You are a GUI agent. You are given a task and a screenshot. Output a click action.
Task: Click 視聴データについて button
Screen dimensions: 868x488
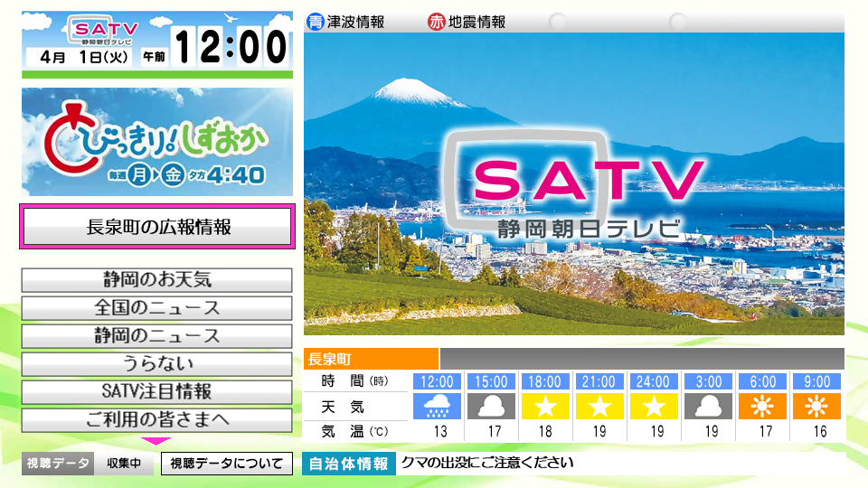click(226, 464)
